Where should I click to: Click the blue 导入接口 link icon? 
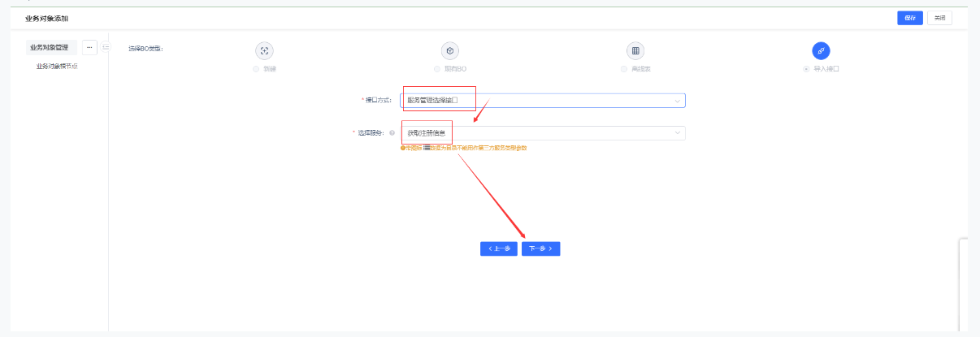tap(821, 50)
